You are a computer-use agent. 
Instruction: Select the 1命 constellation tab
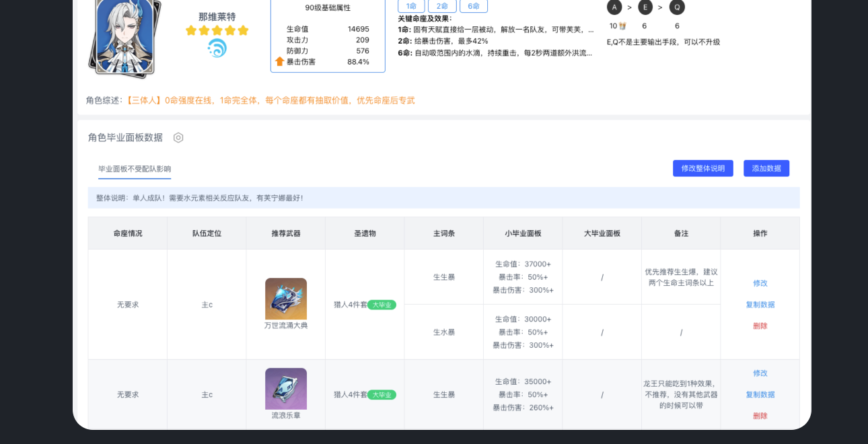pos(411,6)
